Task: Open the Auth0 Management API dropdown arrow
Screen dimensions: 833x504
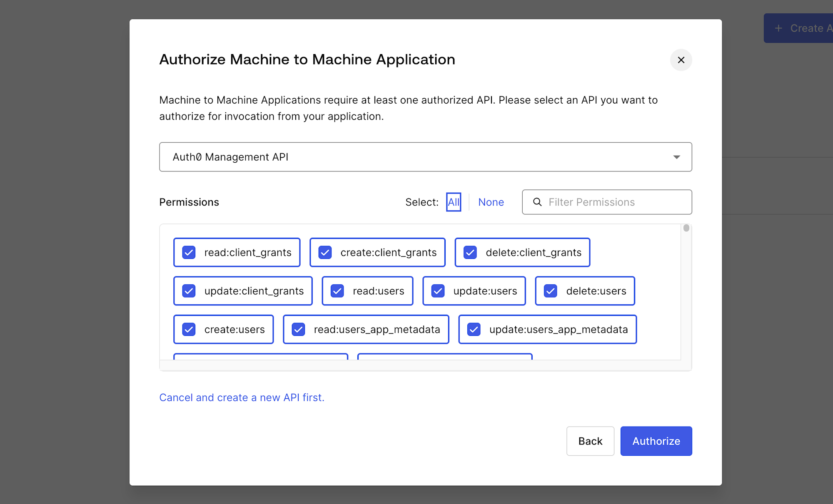Action: [x=676, y=157]
